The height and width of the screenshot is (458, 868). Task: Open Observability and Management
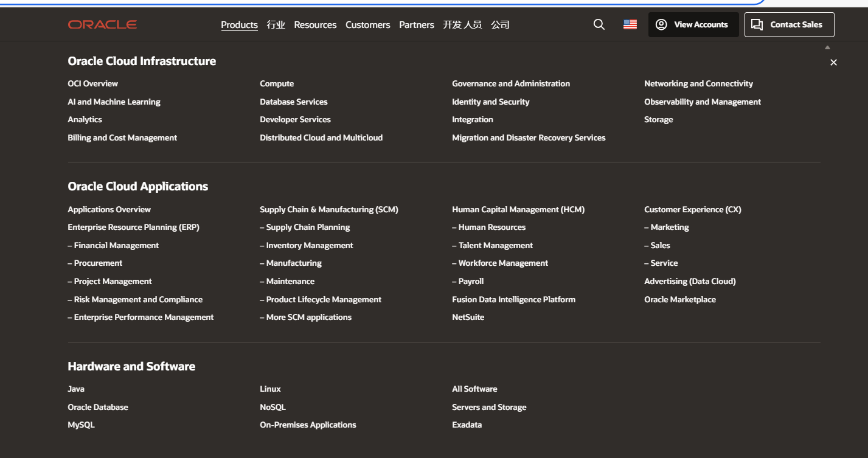pos(703,102)
